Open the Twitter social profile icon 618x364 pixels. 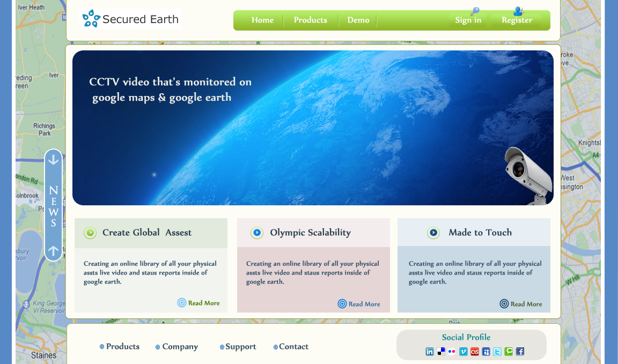click(497, 351)
